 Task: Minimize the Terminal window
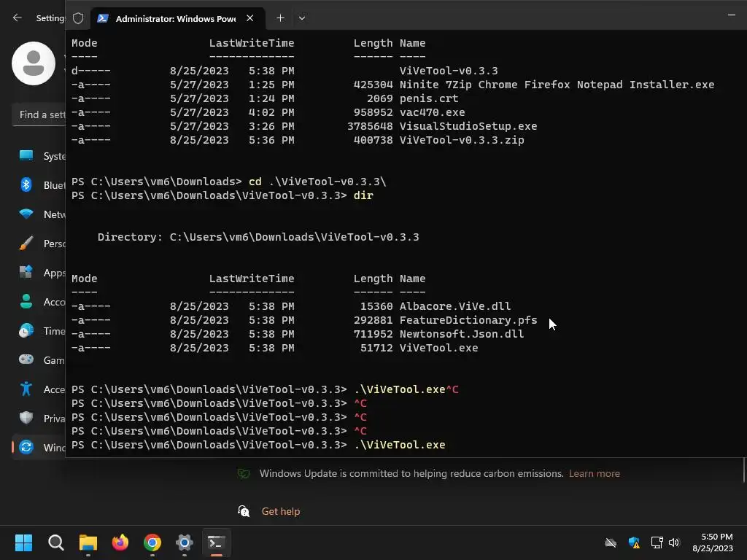731,15
